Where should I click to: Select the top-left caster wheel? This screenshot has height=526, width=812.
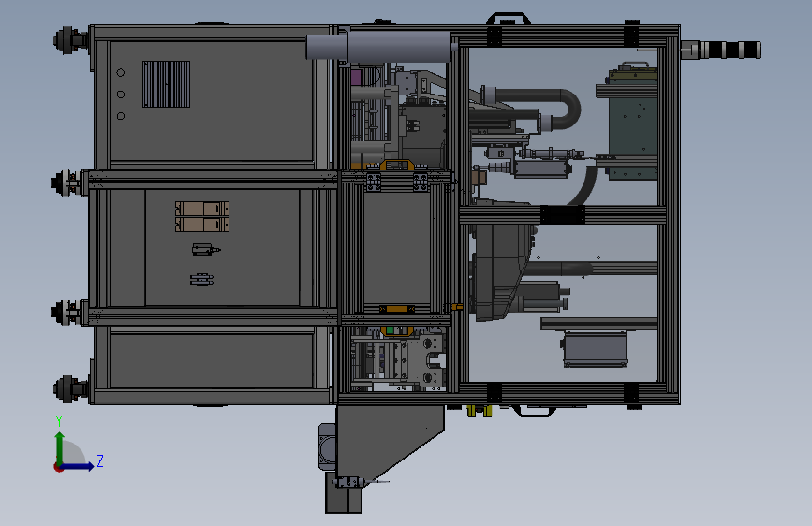point(71,40)
